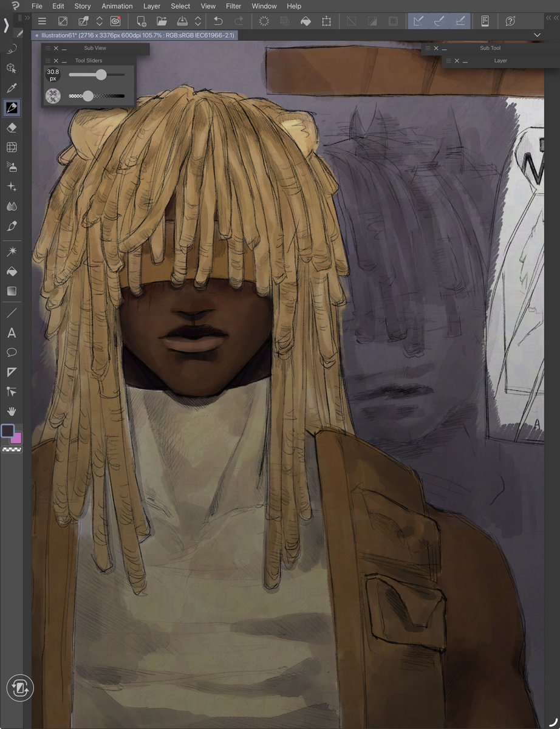Close the Layer panel
560x729 pixels.
(x=457, y=61)
